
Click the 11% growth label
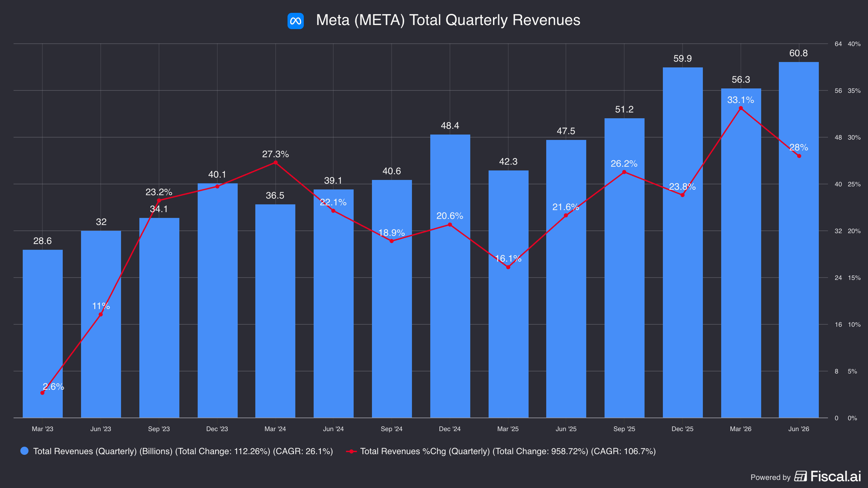point(101,306)
